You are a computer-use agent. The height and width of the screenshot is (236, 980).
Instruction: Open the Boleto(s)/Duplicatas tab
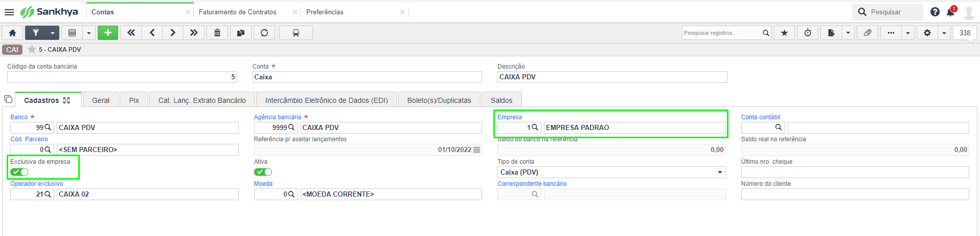(x=439, y=100)
